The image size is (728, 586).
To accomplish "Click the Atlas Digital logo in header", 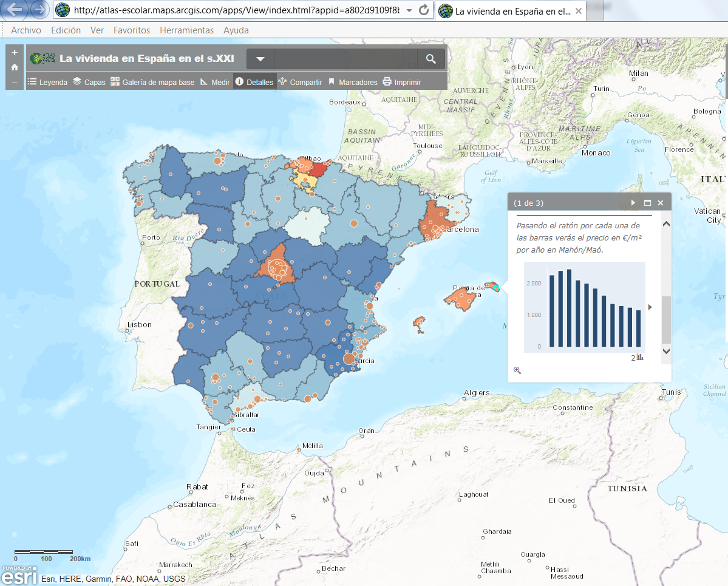I will (43, 58).
